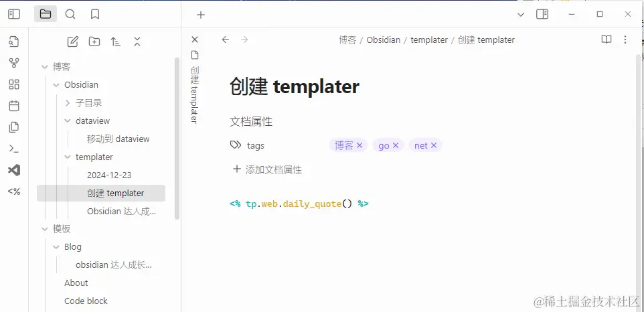Click the file explorer vertical scrollbar

pyautogui.click(x=177, y=139)
